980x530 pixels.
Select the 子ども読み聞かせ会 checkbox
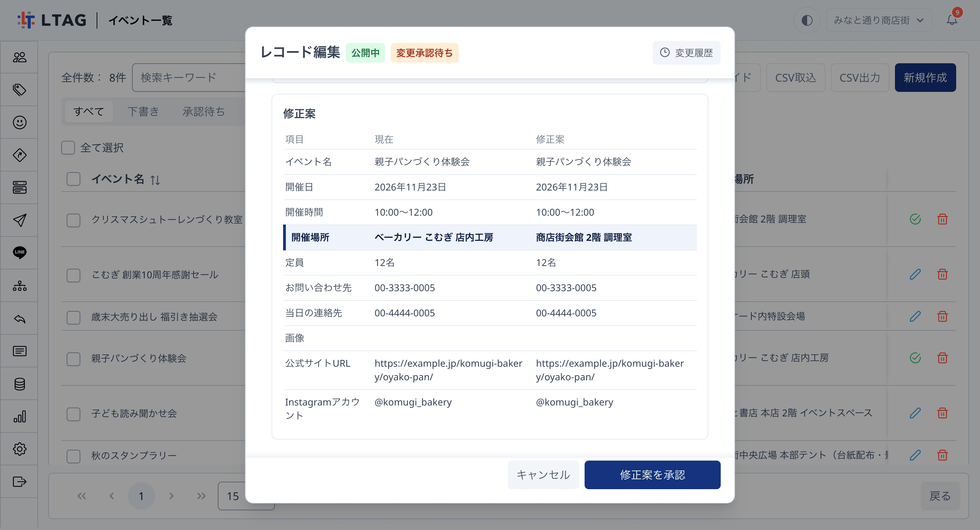click(73, 414)
